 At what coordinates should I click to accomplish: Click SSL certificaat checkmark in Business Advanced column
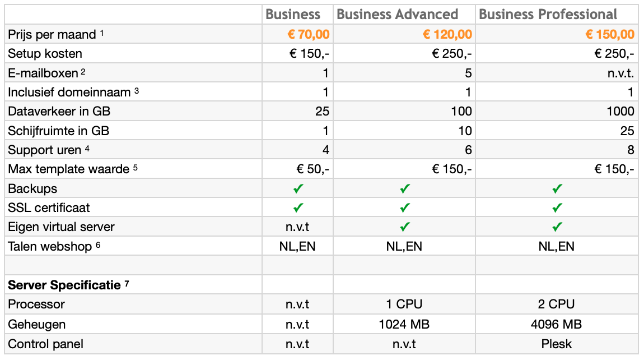click(x=405, y=208)
